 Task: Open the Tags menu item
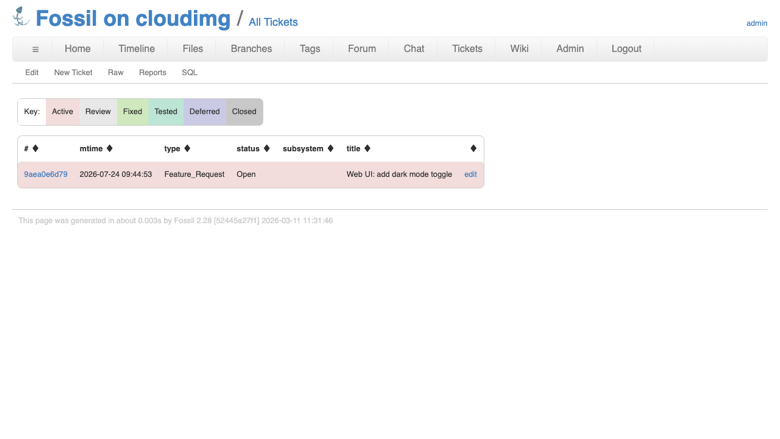pyautogui.click(x=309, y=49)
